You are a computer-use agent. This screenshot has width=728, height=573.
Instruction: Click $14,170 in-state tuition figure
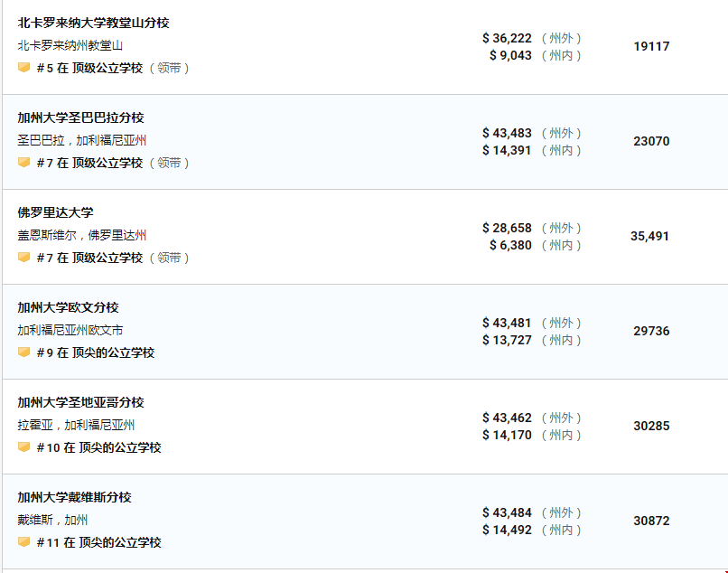click(507, 435)
